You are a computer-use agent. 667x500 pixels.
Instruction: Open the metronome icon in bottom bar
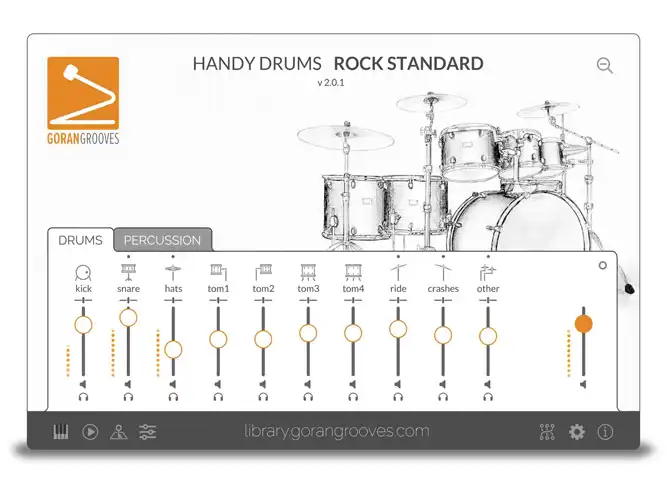click(x=119, y=432)
